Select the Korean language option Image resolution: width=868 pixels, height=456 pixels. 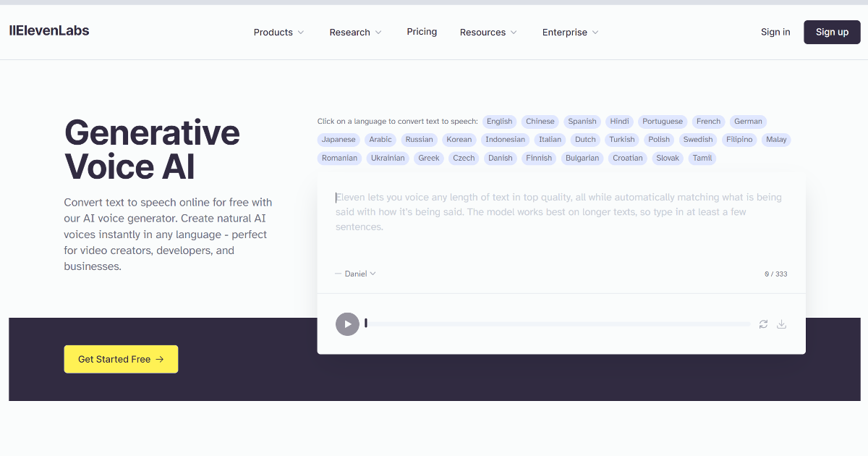click(x=459, y=139)
